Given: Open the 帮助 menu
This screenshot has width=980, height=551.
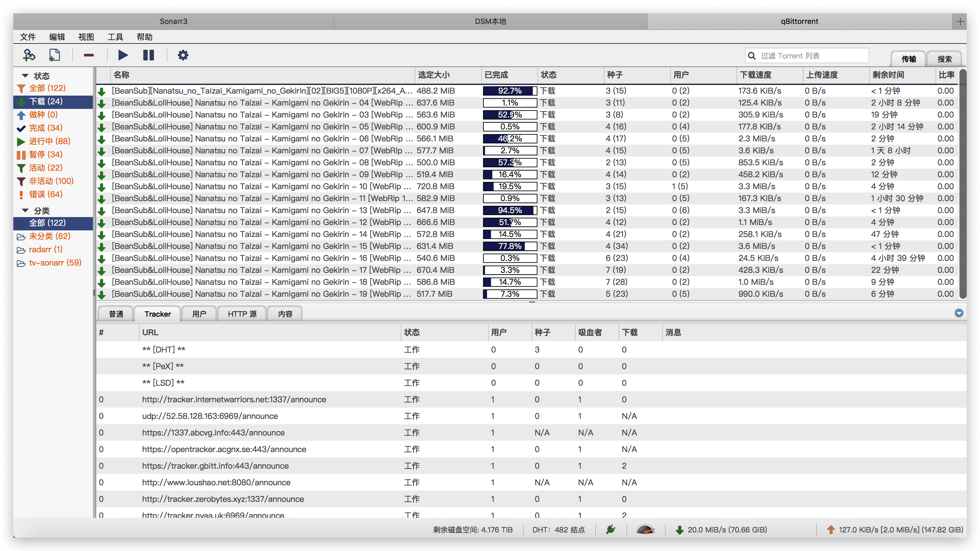Looking at the screenshot, I should click(x=145, y=37).
